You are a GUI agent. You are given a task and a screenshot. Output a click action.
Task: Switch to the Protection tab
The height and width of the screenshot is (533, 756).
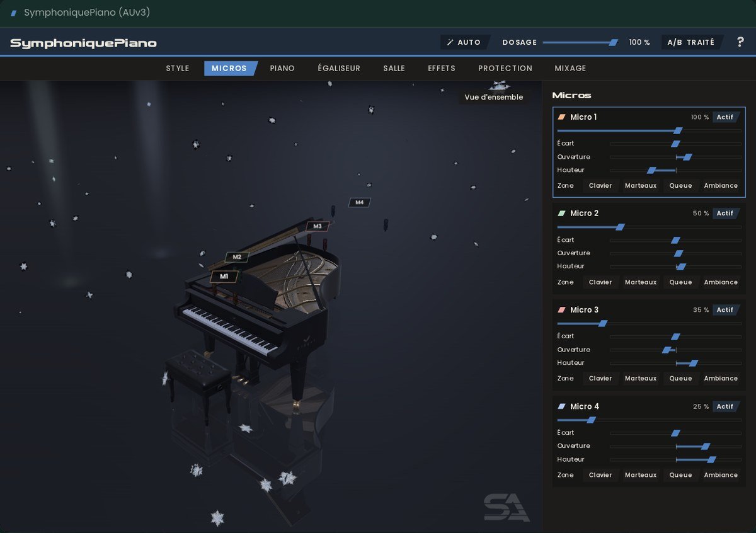[x=505, y=68]
